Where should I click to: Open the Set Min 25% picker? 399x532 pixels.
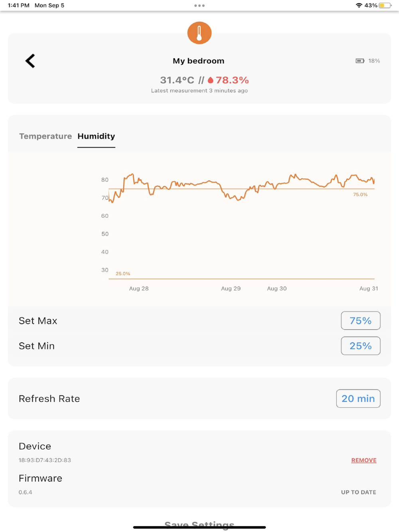[360, 346]
